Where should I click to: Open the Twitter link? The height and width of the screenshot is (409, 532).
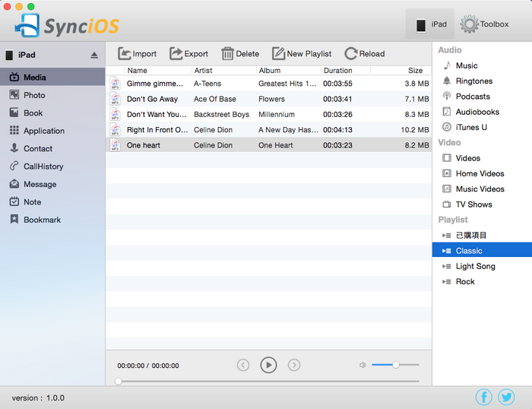[506, 397]
